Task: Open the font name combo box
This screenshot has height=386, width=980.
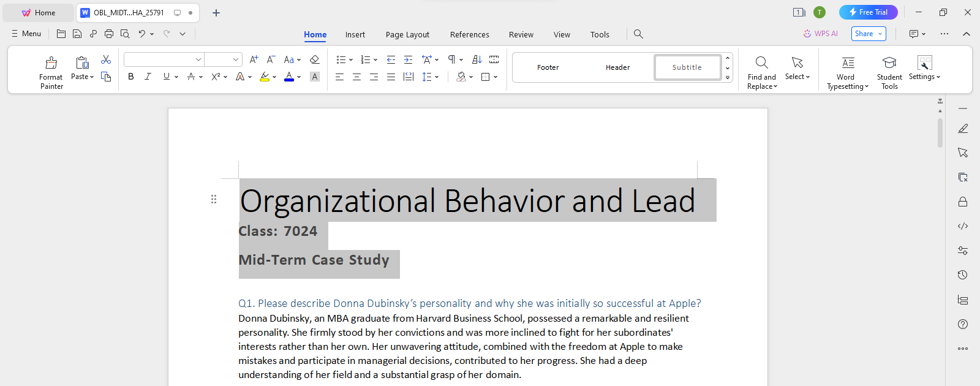Action: 164,59
